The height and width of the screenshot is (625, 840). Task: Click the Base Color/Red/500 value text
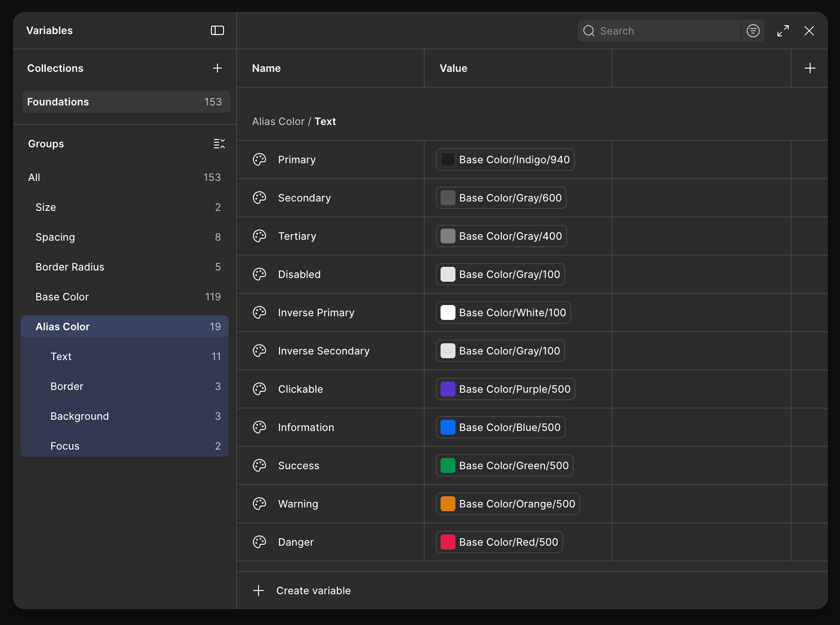[x=509, y=542]
